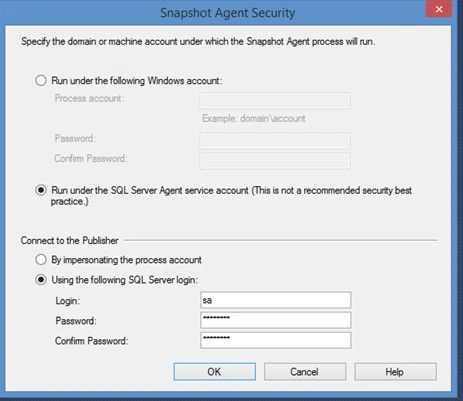Select Run under the following Windows account
Viewport: 463px width, 401px height.
tap(41, 81)
